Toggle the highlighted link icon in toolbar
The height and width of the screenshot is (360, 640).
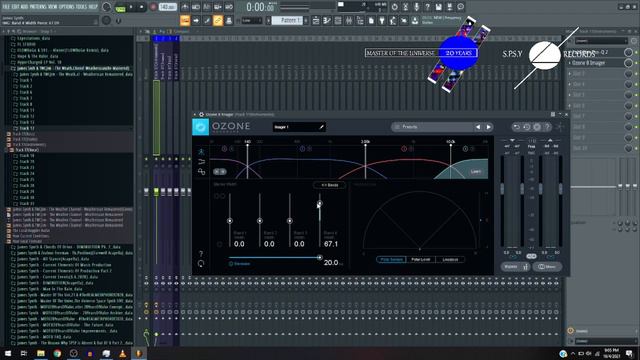(x=218, y=20)
